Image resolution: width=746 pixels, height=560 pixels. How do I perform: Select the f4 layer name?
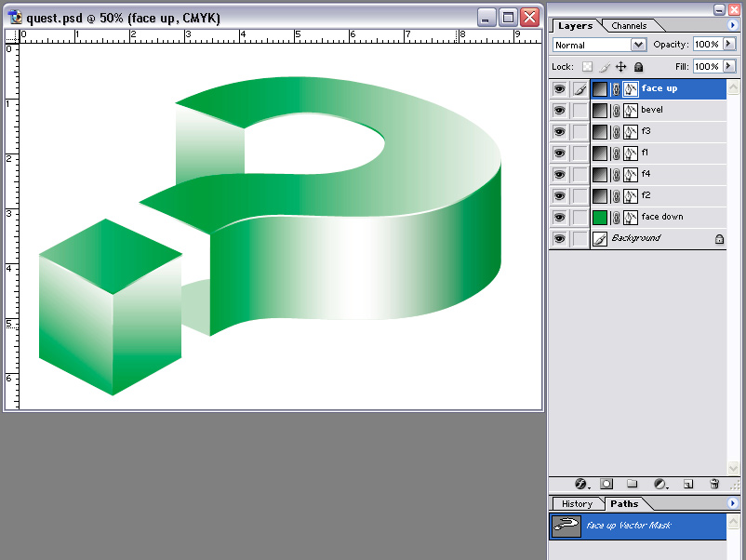[x=646, y=174]
